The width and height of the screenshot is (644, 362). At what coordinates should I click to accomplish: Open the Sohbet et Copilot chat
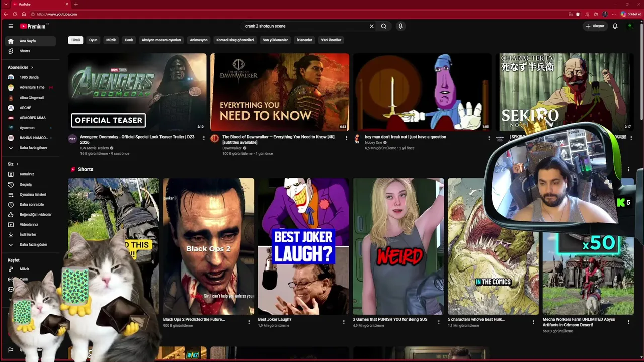[630, 14]
